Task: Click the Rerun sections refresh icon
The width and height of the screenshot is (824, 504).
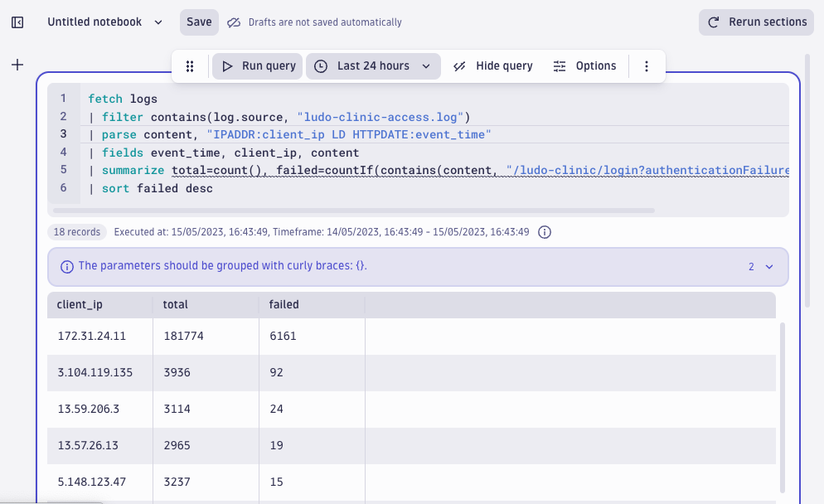Action: coord(715,22)
